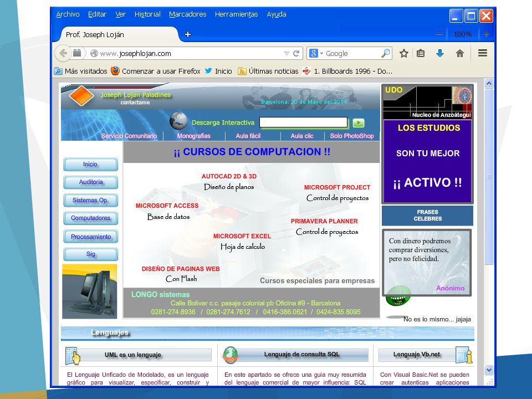Click the 100% zoom level indicator
Screen dimensions: 532x399
coord(463,34)
